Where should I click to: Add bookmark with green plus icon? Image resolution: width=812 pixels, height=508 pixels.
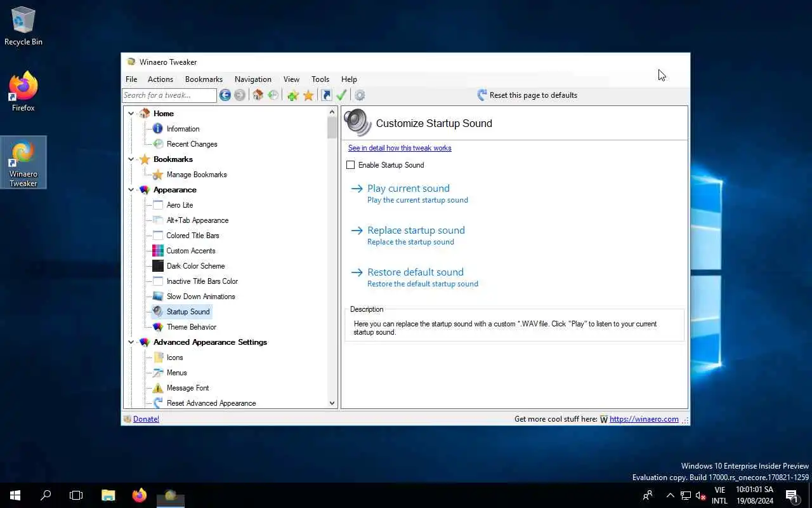292,95
